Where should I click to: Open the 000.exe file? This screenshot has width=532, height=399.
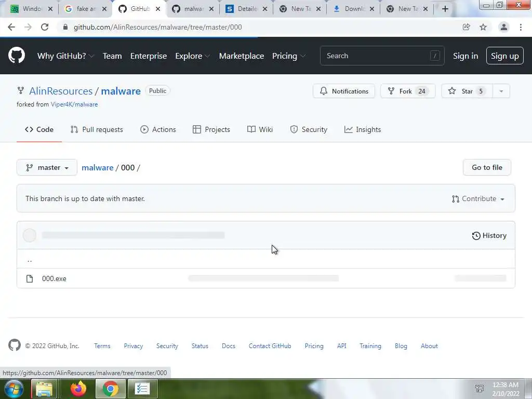(54, 278)
